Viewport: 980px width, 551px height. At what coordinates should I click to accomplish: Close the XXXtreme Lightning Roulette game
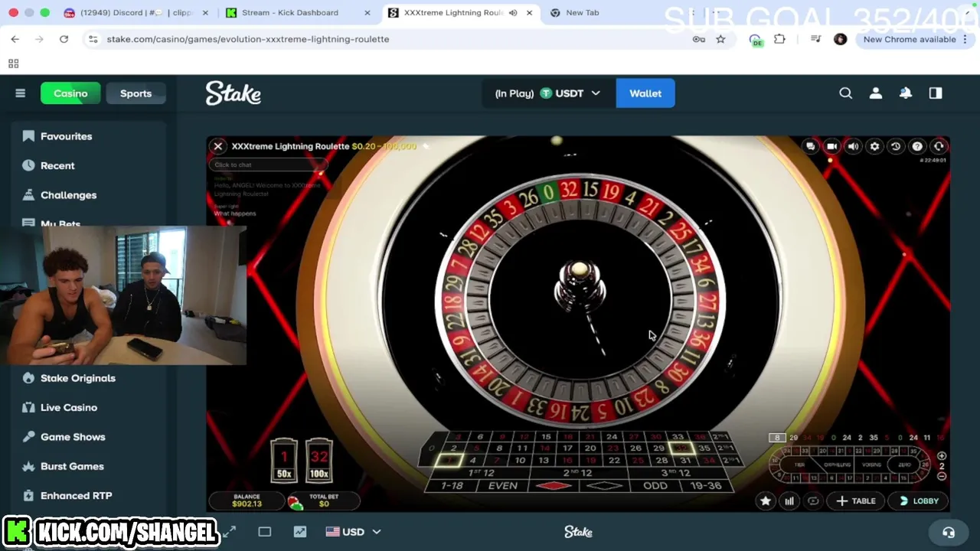click(x=218, y=146)
